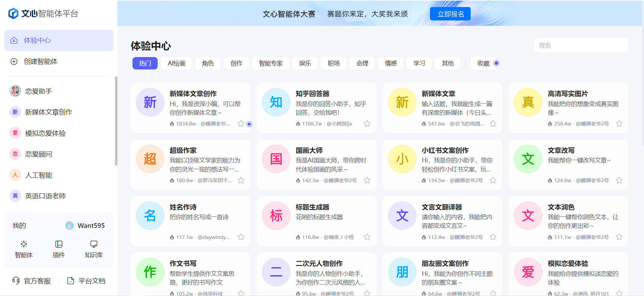Click the plus icon for 创建智能体

point(14,61)
